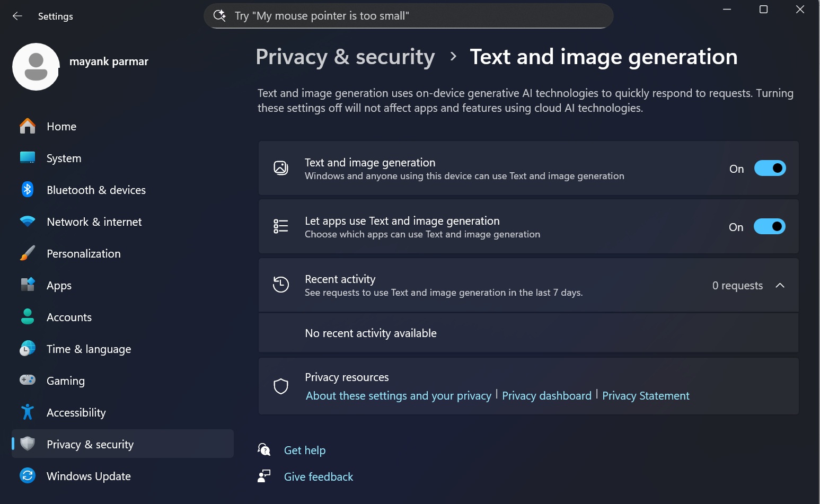Viewport: 820px width, 504px height.
Task: Open the Privacy dashboard link
Action: tap(546, 396)
